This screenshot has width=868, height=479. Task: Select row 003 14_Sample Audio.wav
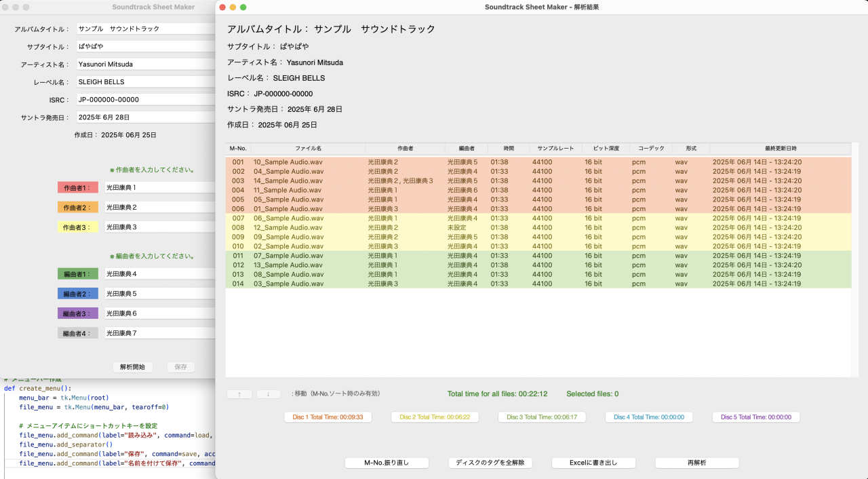coord(538,181)
